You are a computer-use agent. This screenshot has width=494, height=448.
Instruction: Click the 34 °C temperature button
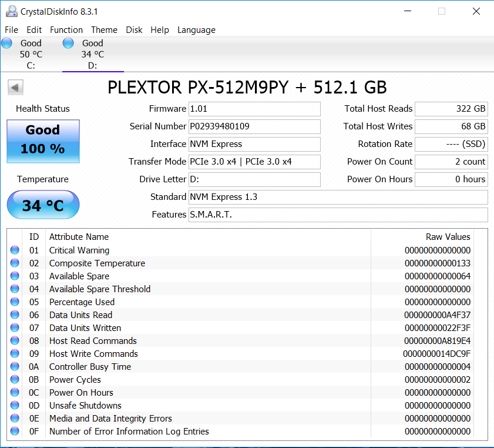pos(43,205)
